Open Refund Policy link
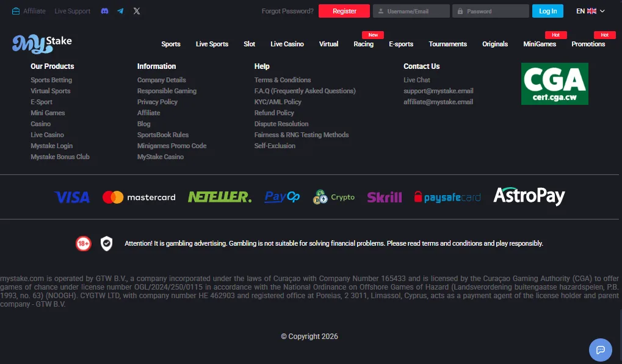Viewport: 622px width, 364px height. click(x=274, y=113)
